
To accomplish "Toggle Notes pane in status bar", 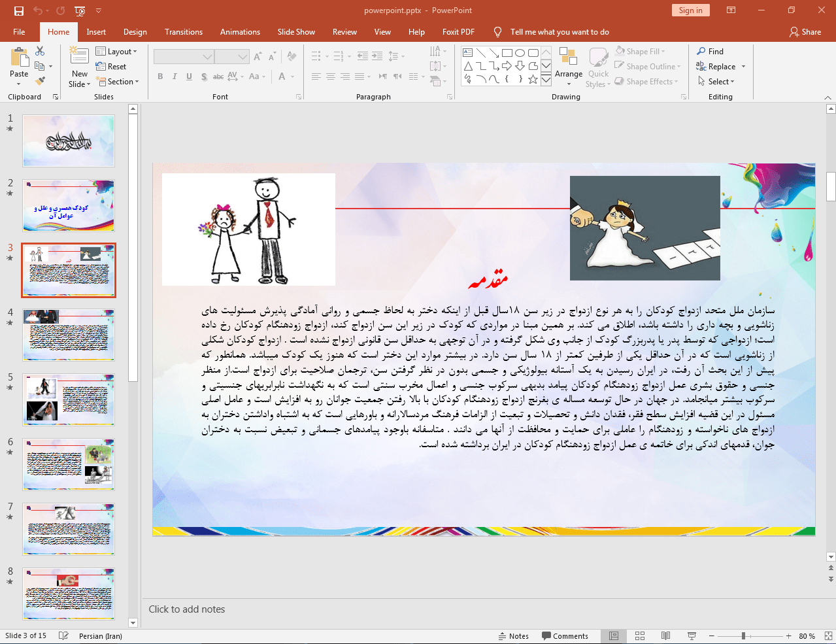I will click(x=514, y=636).
